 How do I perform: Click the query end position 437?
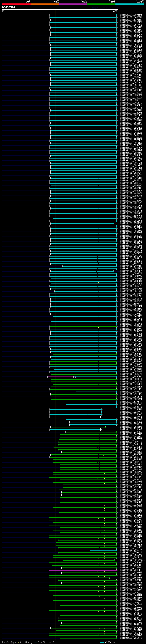tap(115, 11)
